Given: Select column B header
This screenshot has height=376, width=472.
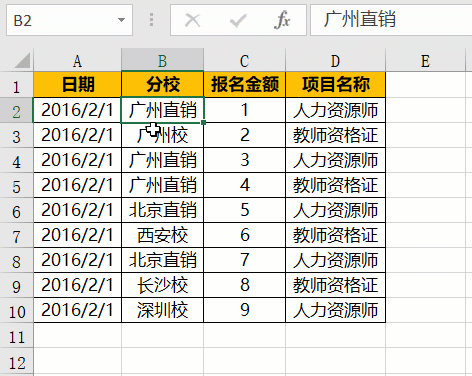Looking at the screenshot, I should coord(162,61).
